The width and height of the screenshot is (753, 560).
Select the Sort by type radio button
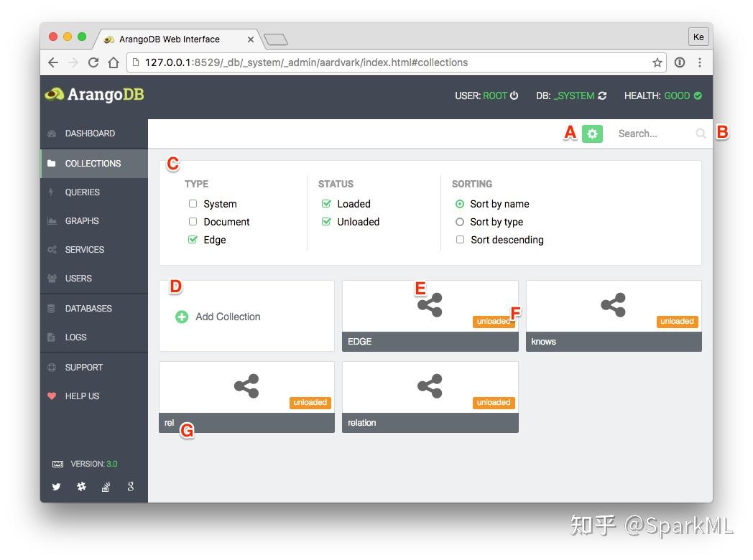tap(460, 221)
